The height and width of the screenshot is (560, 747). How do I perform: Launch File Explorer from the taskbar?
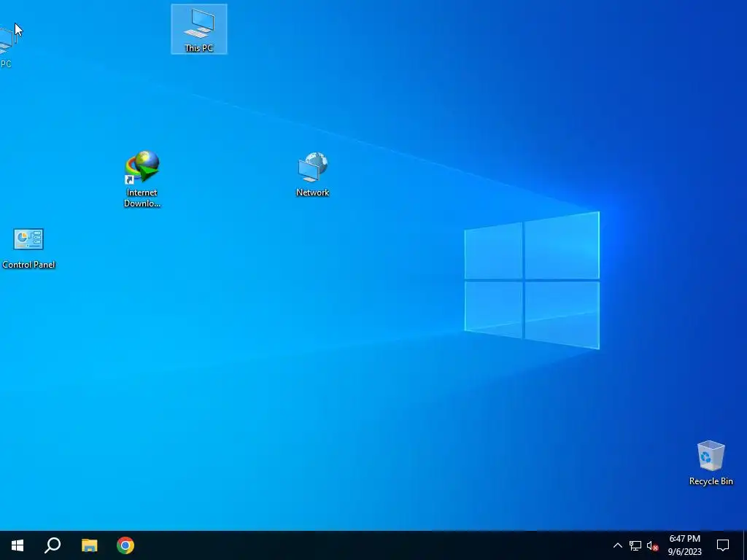click(x=89, y=545)
